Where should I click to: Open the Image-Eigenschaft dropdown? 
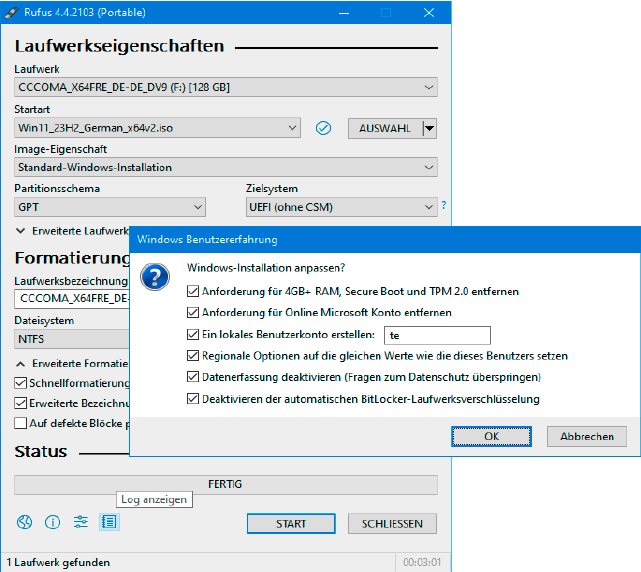(226, 167)
